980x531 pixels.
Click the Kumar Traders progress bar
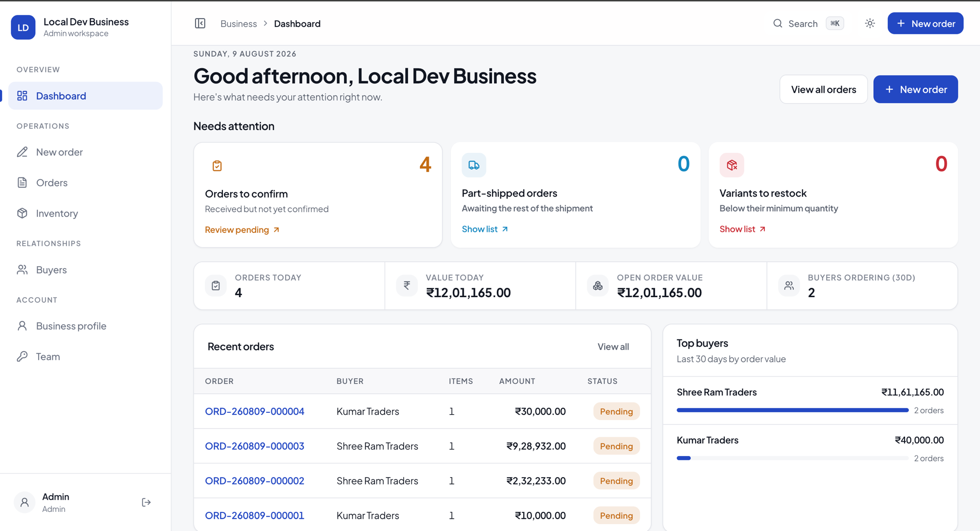pos(792,458)
